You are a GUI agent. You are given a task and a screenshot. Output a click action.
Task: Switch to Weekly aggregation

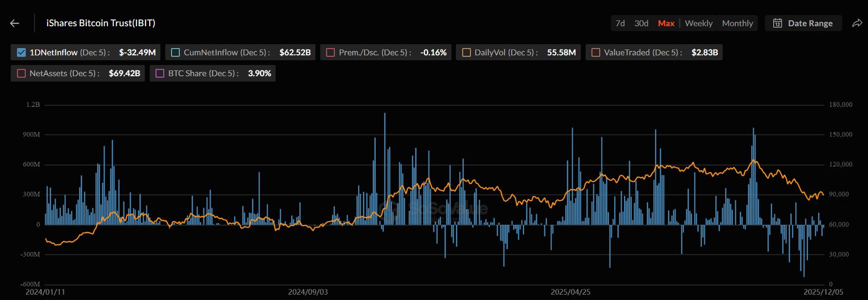tap(698, 23)
